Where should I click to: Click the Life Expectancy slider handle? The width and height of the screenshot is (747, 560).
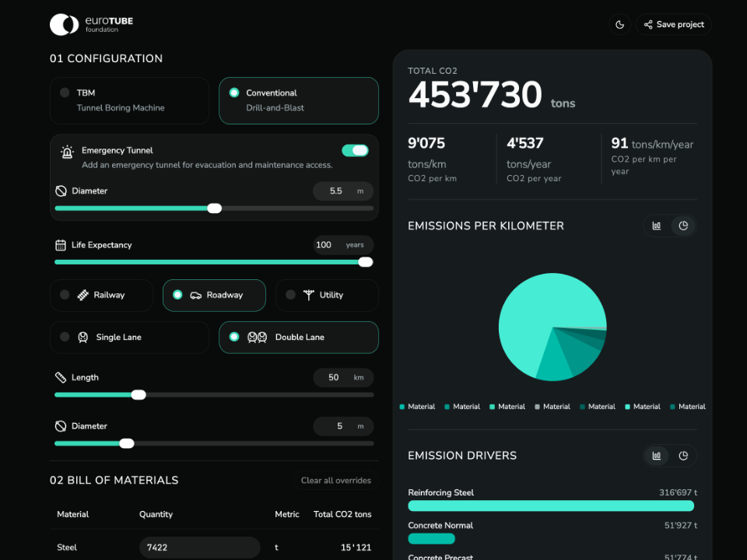[366, 262]
